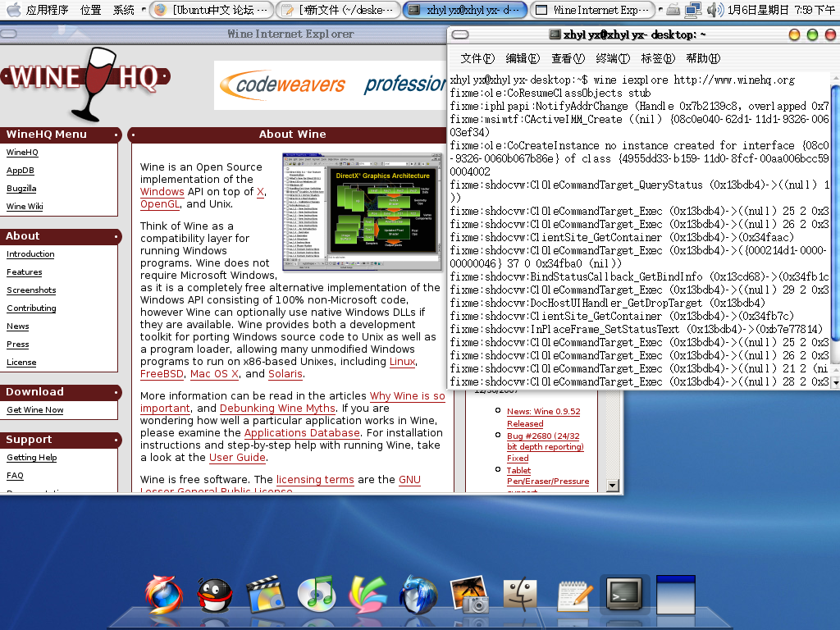Switch to Ubuntu中文论坛 taskbar window
This screenshot has height=630, width=840.
click(211, 10)
